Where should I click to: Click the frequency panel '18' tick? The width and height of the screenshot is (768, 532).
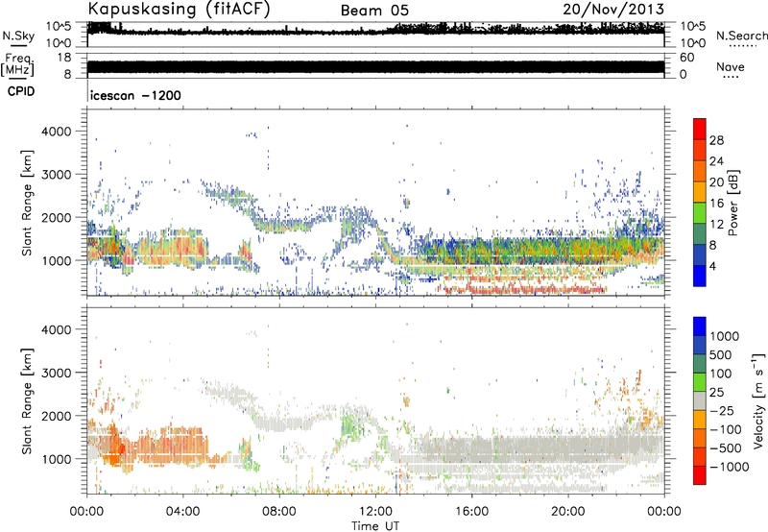pos(64,58)
